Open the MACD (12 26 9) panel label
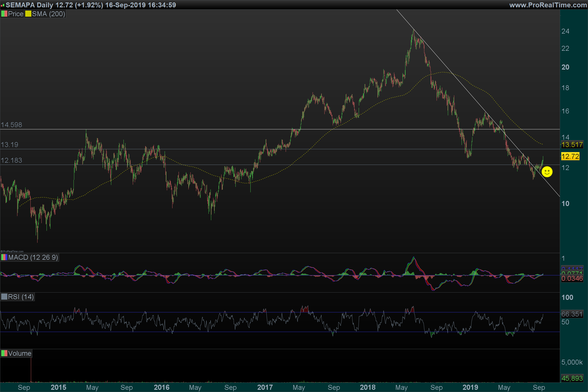 33,257
